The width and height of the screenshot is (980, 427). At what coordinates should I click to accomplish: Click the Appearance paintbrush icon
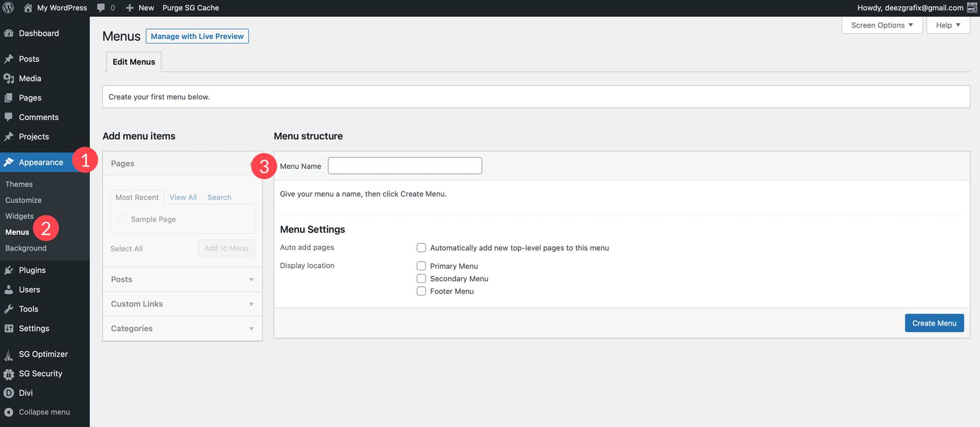coord(9,162)
